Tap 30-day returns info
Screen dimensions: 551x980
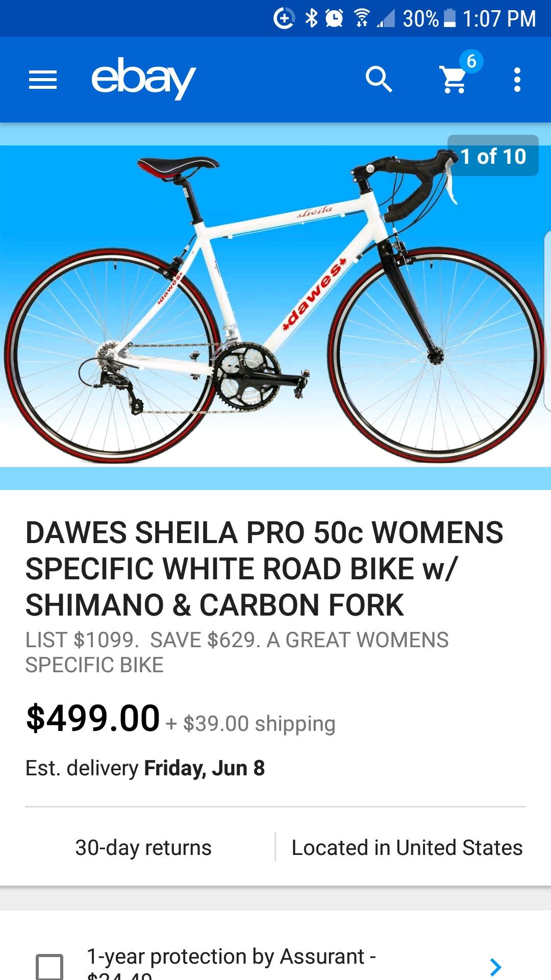point(143,847)
